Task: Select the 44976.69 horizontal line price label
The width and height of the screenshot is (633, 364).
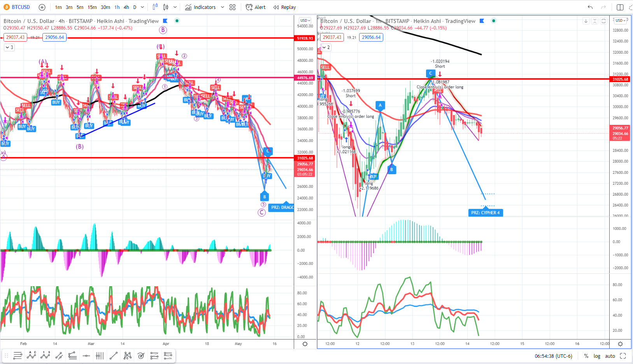Action: (305, 78)
